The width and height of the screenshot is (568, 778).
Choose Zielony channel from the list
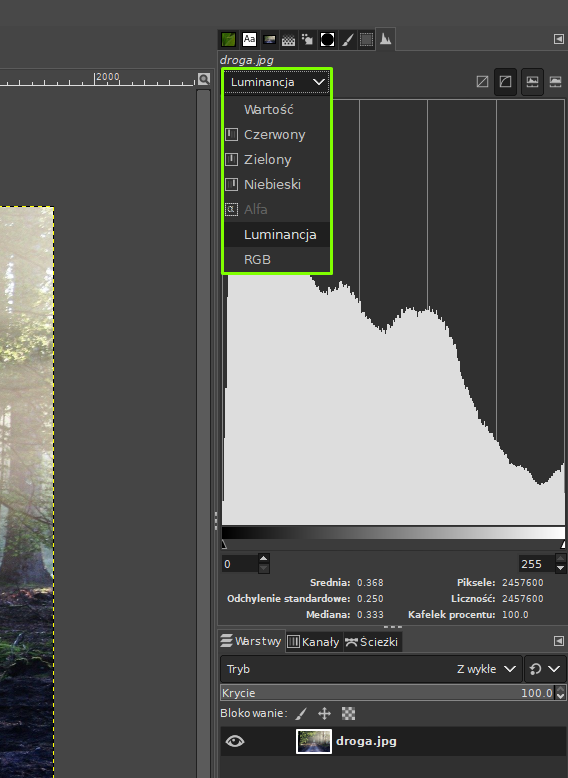[277, 159]
